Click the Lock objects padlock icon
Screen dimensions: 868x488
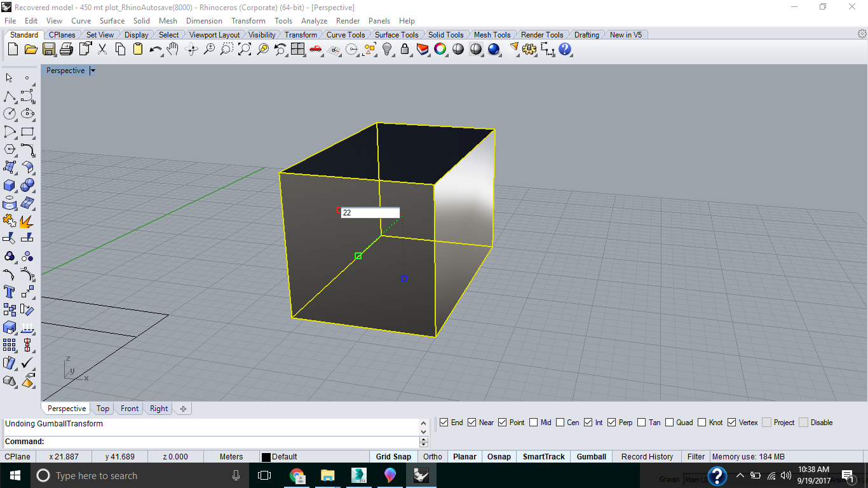coord(405,49)
